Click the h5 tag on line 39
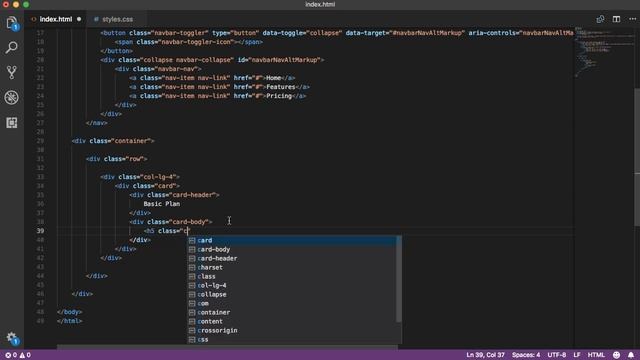This screenshot has width=640, height=360. 151,231
